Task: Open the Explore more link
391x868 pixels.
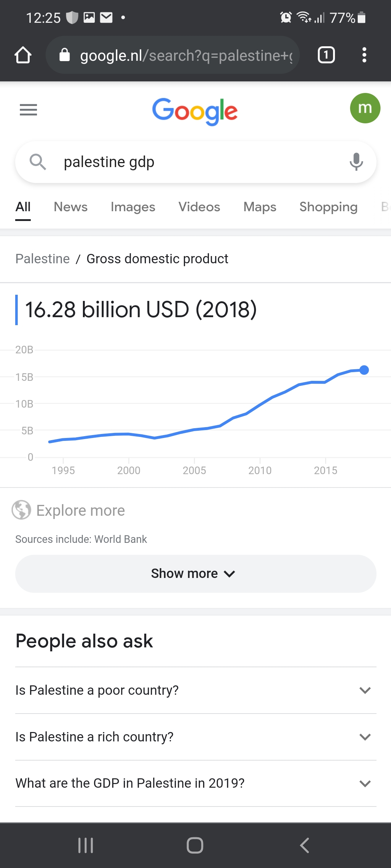Action: [80, 510]
